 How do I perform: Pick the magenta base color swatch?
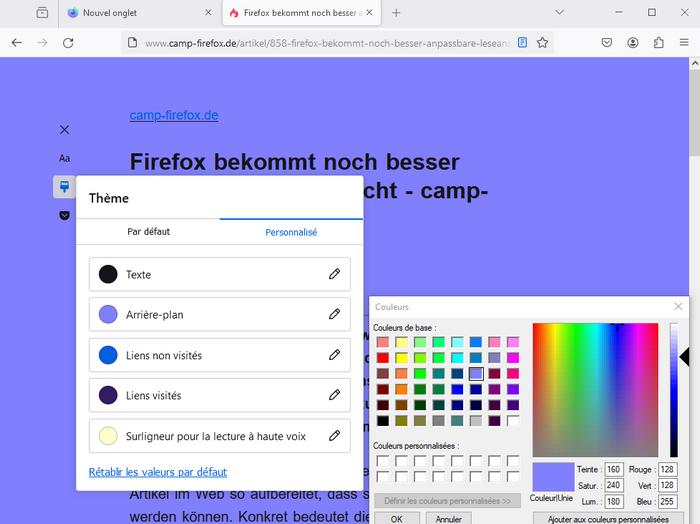513,358
